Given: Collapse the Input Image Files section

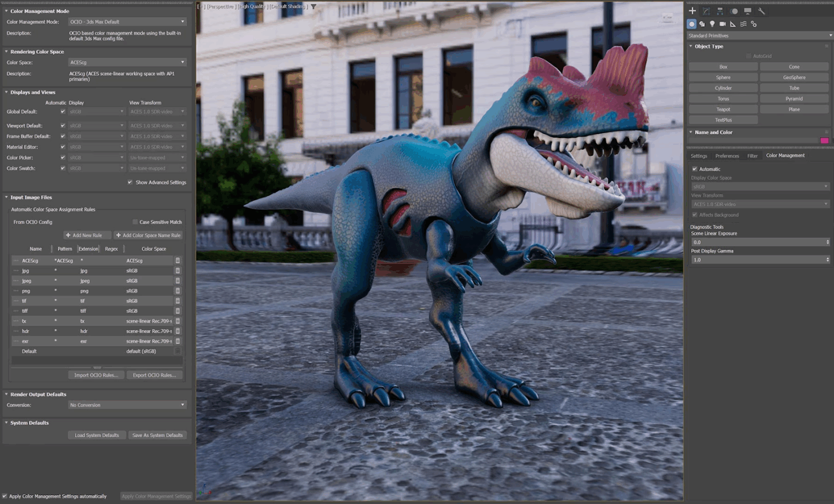Looking at the screenshot, I should (x=6, y=197).
